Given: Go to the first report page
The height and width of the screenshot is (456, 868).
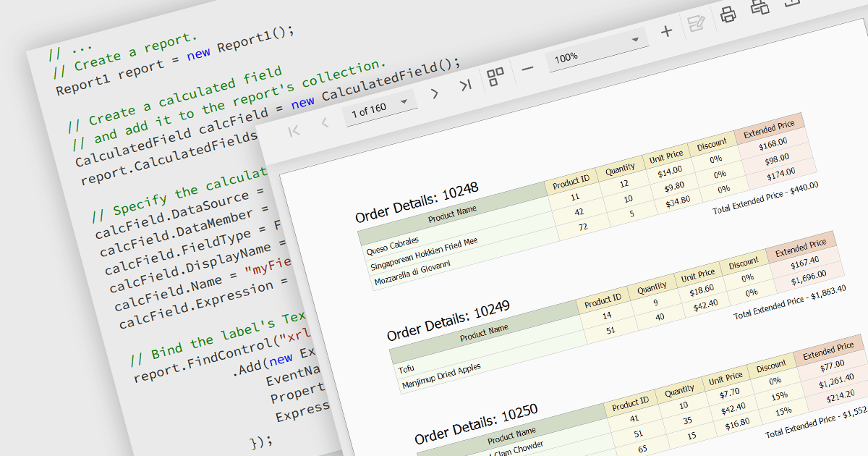Looking at the screenshot, I should pyautogui.click(x=294, y=131).
